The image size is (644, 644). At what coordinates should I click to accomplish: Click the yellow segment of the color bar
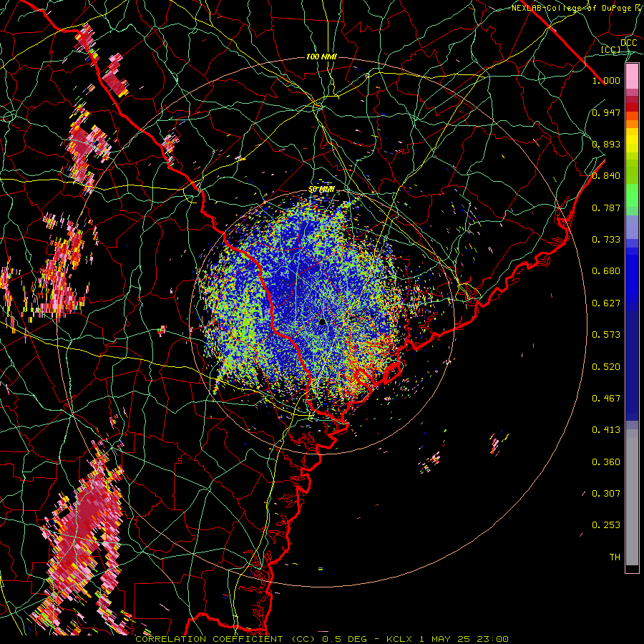point(632,140)
